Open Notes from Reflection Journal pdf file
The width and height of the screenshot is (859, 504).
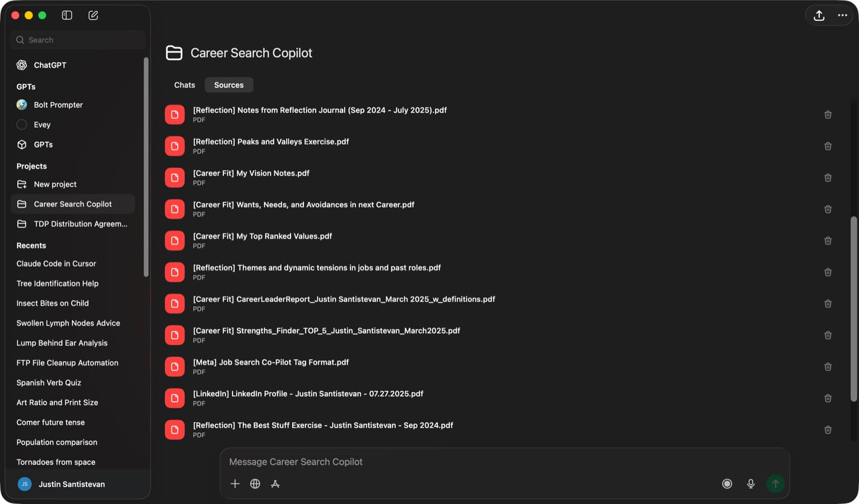pos(320,110)
